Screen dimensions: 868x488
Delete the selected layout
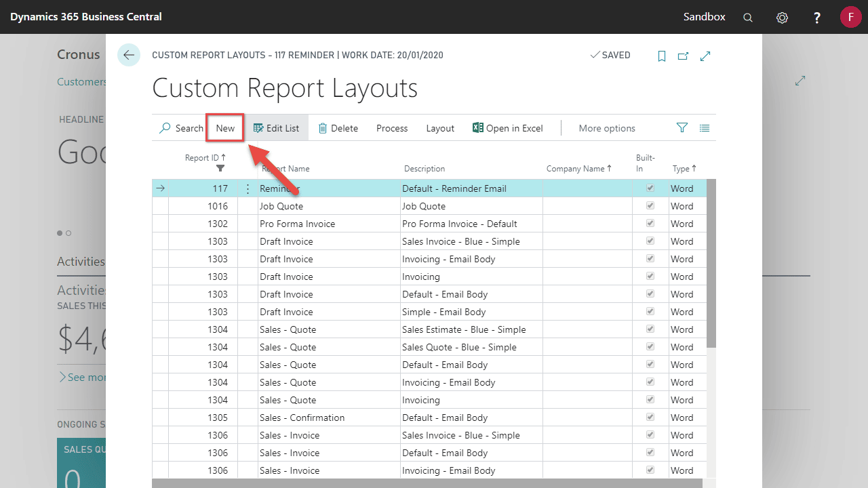338,127
